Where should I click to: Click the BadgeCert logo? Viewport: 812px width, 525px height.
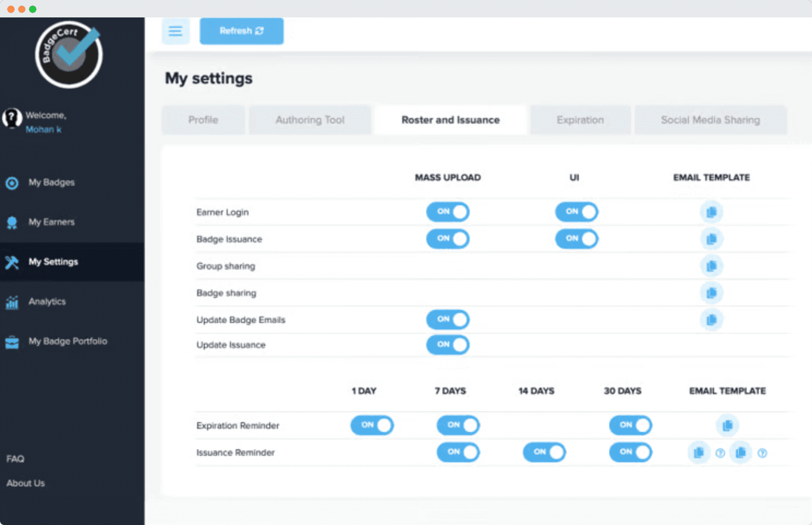coord(68,54)
